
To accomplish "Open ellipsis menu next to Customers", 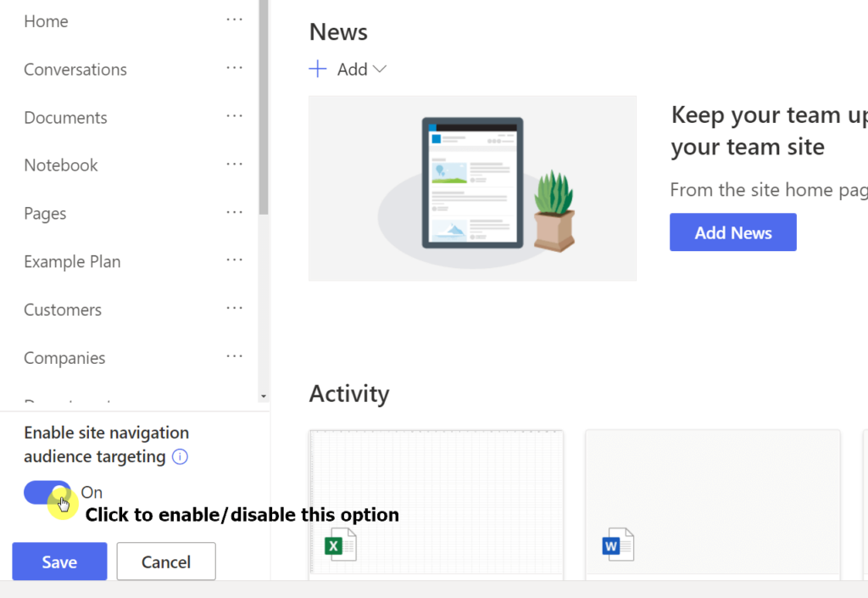I will [234, 309].
